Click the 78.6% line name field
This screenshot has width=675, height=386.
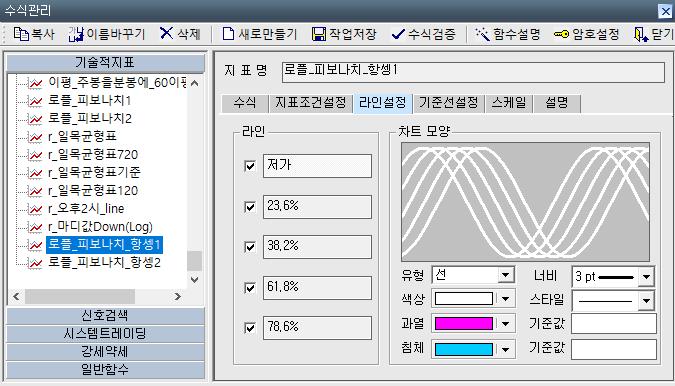[x=317, y=328]
